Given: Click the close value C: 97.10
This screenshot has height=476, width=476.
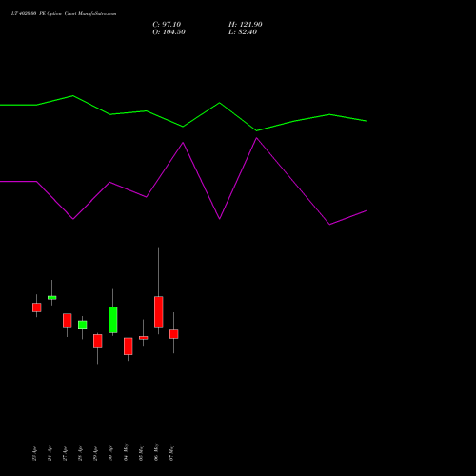Looking at the screenshot, I should (x=167, y=25).
